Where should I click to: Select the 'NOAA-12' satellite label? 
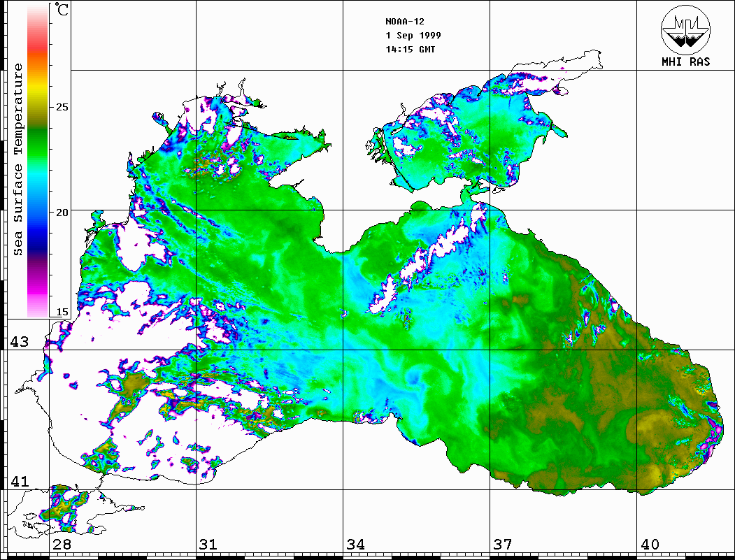(404, 22)
